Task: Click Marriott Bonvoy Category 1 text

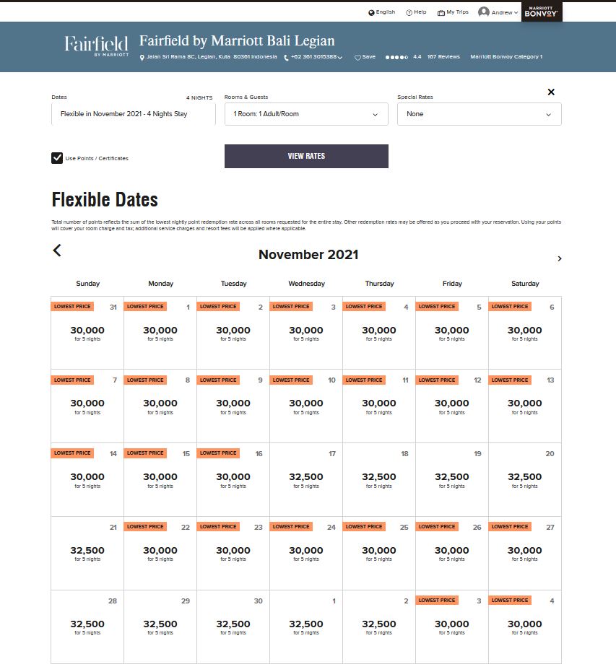Action: pyautogui.click(x=506, y=56)
